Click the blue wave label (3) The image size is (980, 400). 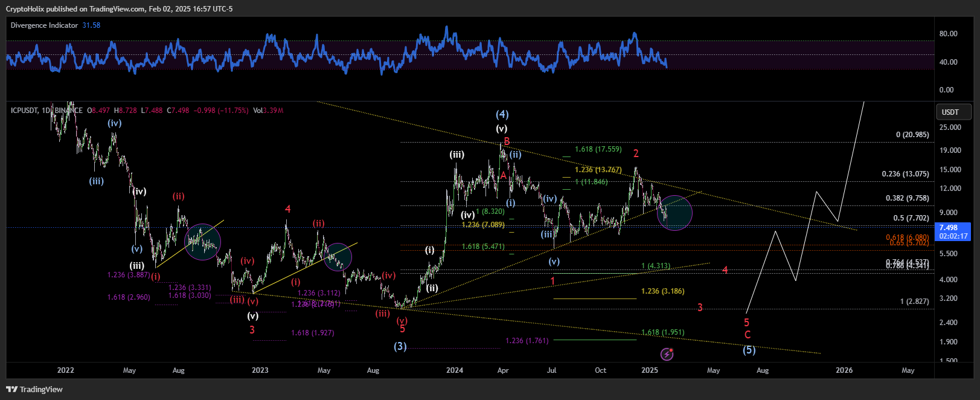[400, 346]
